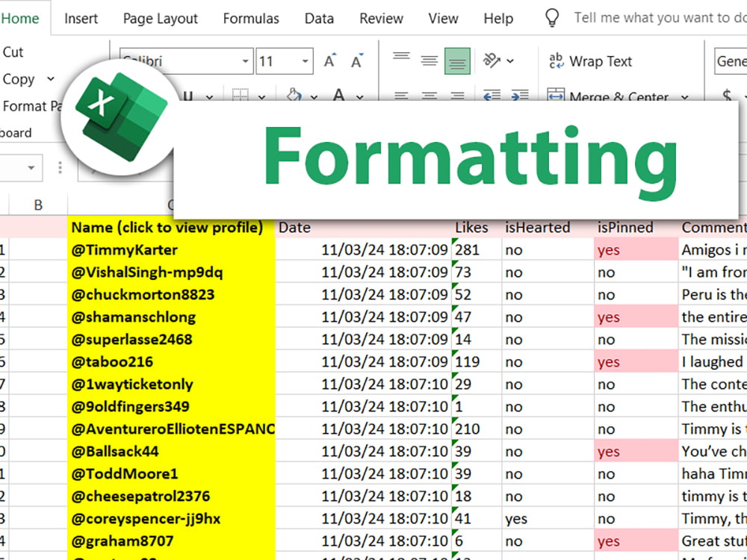Open the Orientation dropdown arrow
This screenshot has width=747, height=560.
(x=510, y=61)
